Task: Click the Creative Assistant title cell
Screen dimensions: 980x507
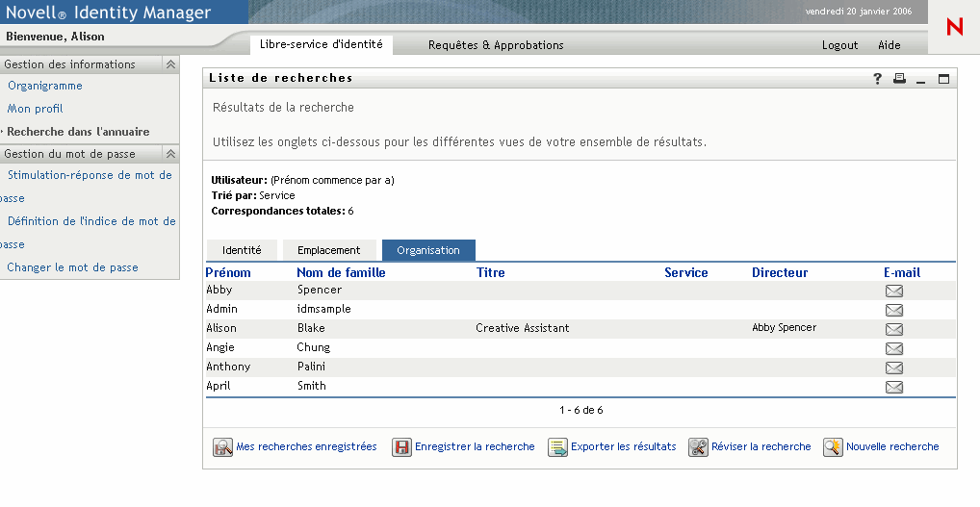Action: point(523,328)
